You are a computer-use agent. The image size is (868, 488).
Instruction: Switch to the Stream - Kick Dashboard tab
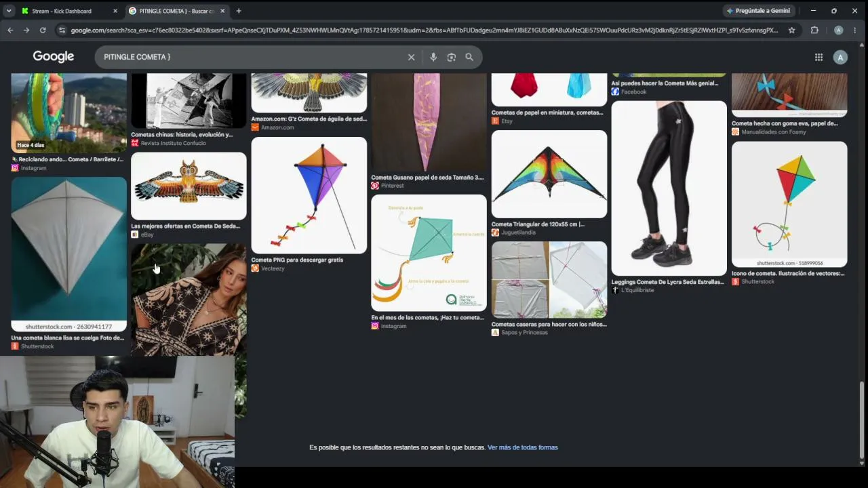[x=69, y=11]
